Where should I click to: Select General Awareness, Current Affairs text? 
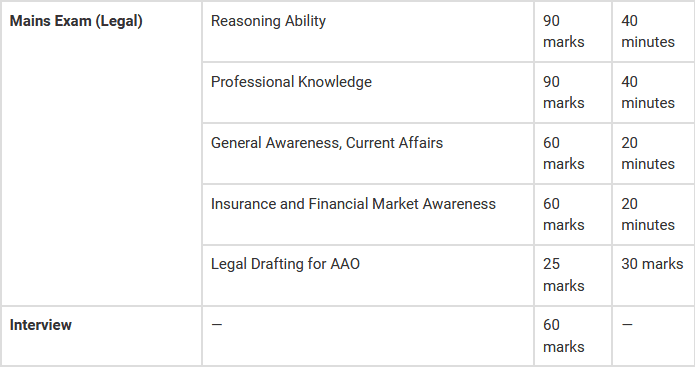point(327,143)
